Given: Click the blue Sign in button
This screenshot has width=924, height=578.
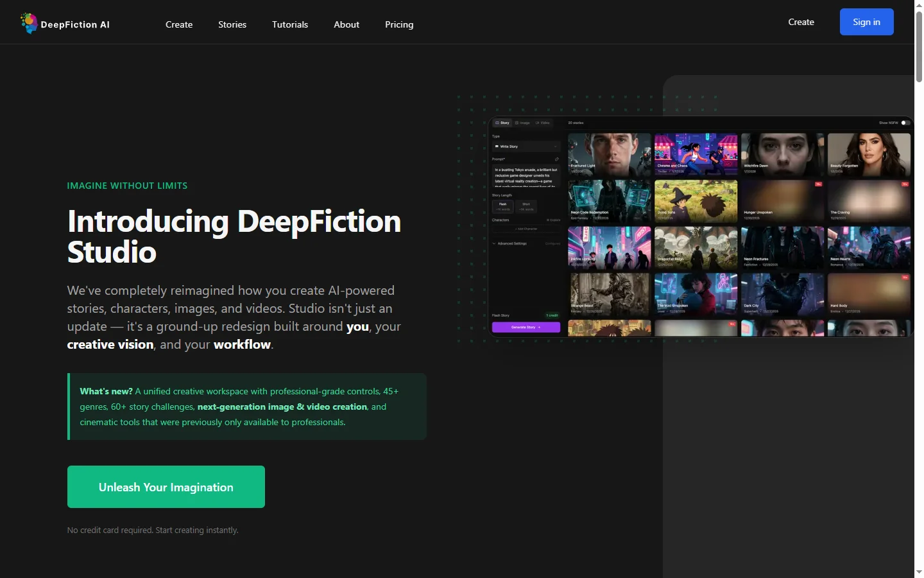Looking at the screenshot, I should click(867, 22).
